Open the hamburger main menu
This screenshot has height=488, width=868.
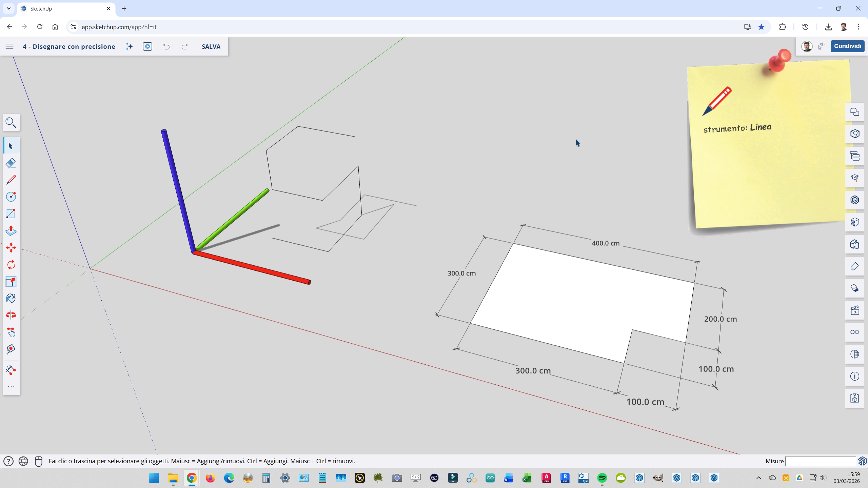point(9,46)
